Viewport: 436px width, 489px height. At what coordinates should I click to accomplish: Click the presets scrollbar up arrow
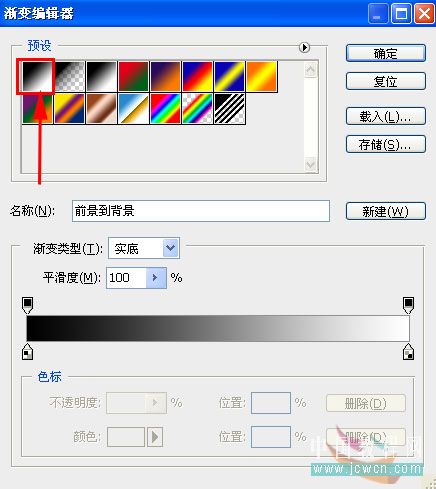click(x=311, y=70)
